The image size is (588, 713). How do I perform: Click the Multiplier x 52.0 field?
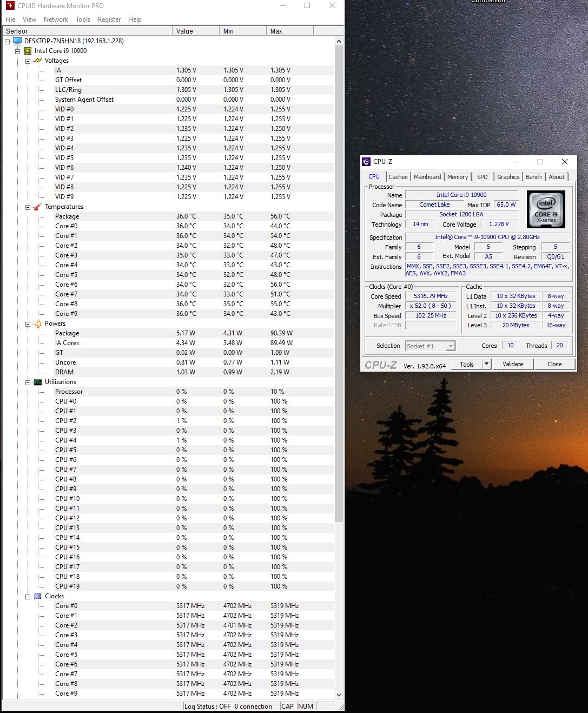431,306
